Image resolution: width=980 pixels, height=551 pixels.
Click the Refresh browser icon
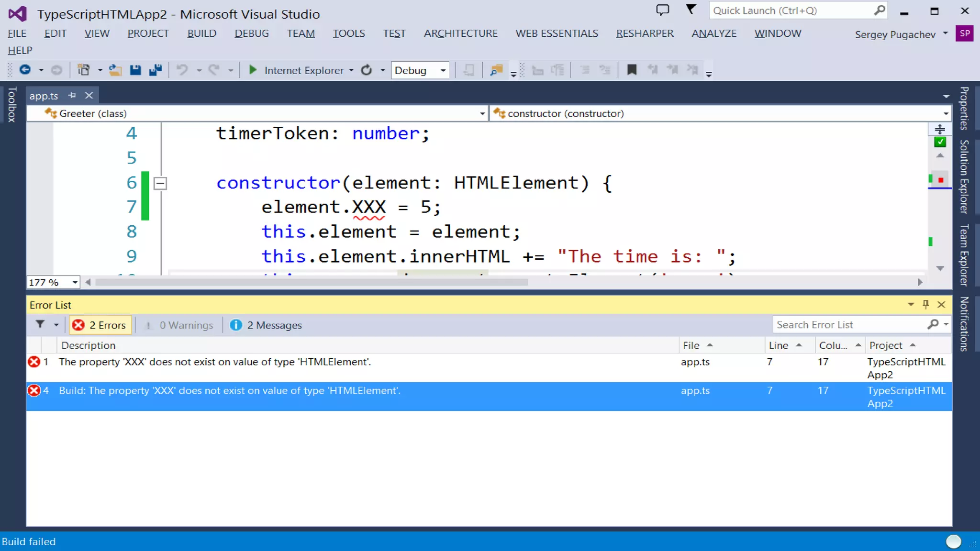click(367, 70)
